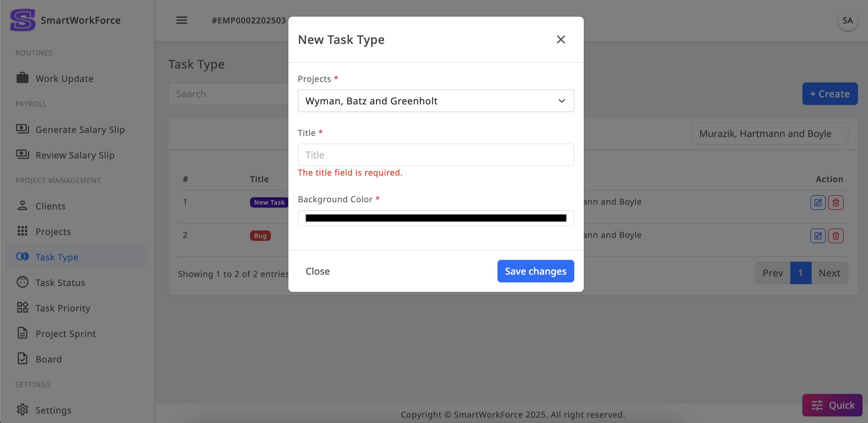The height and width of the screenshot is (423, 868).
Task: Click the edit icon for the Bug row
Action: (x=818, y=236)
